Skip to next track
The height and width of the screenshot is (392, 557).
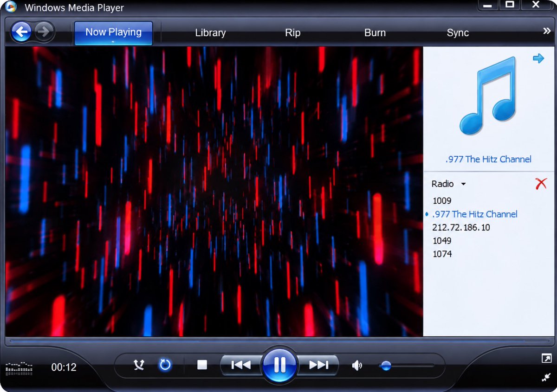[318, 365]
